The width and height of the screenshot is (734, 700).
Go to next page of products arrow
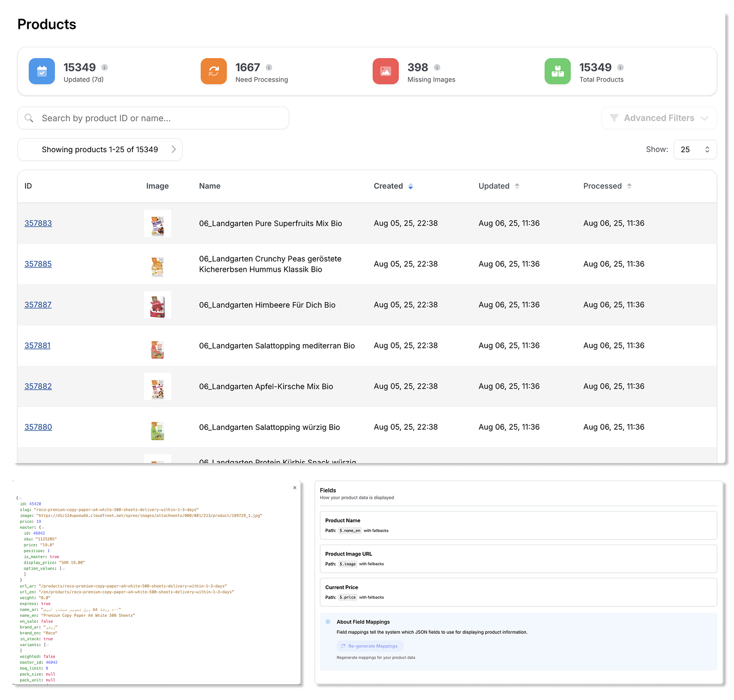click(x=174, y=149)
